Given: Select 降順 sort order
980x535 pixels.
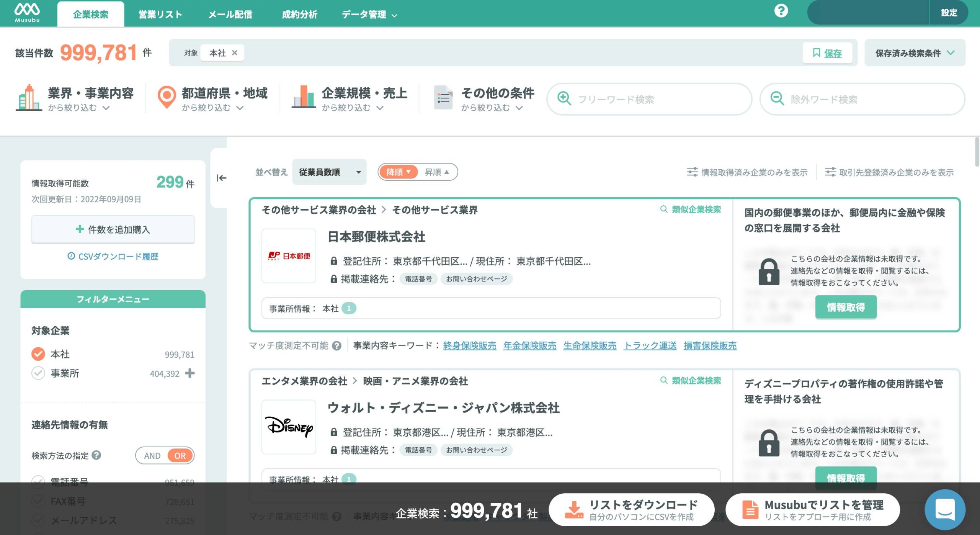Looking at the screenshot, I should (398, 172).
